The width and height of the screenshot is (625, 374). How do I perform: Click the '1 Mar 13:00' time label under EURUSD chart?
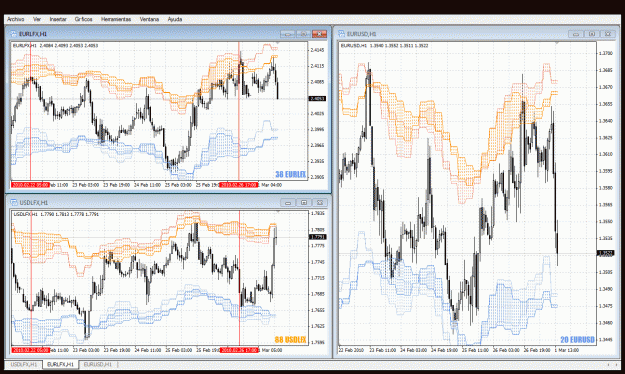[567, 350]
